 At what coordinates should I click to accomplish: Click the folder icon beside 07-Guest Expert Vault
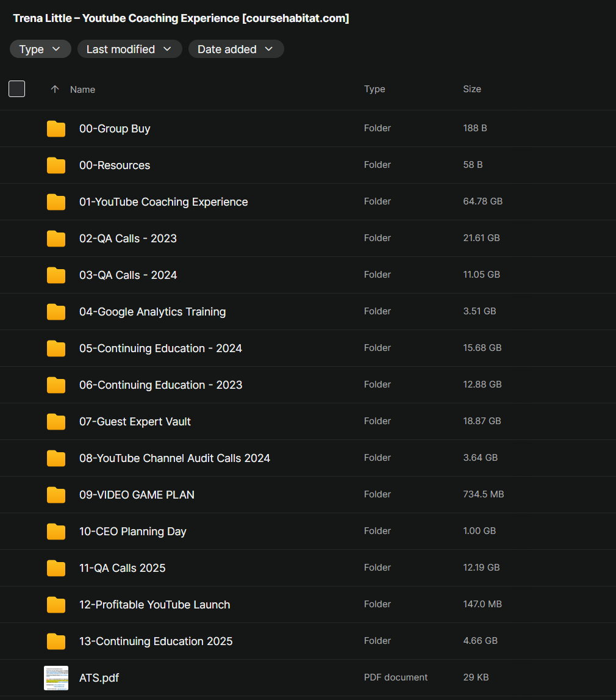pyautogui.click(x=56, y=422)
